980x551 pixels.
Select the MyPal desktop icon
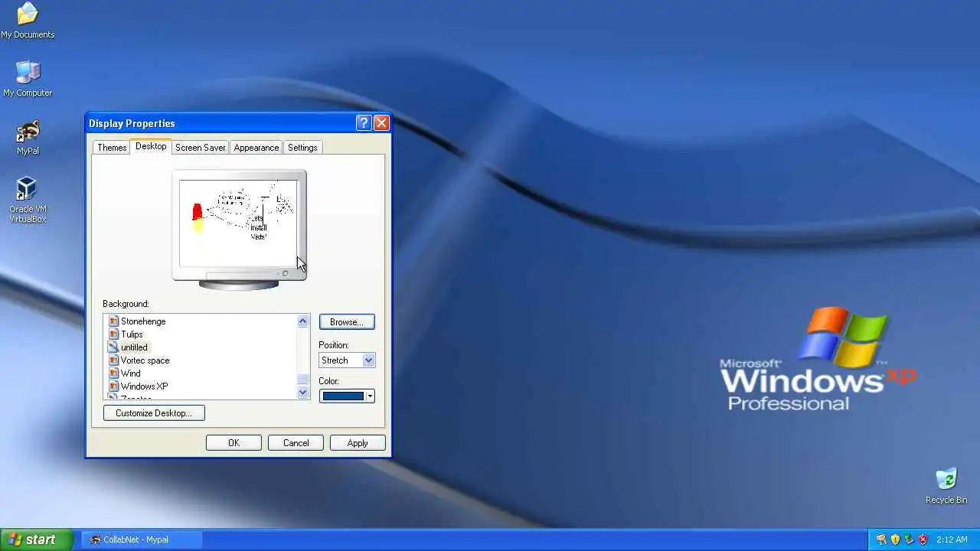coord(28,137)
